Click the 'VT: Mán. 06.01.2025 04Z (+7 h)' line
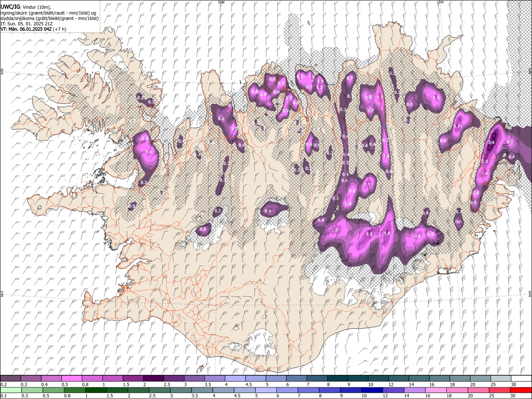Viewport: 532px width, 399px height. coord(33,29)
